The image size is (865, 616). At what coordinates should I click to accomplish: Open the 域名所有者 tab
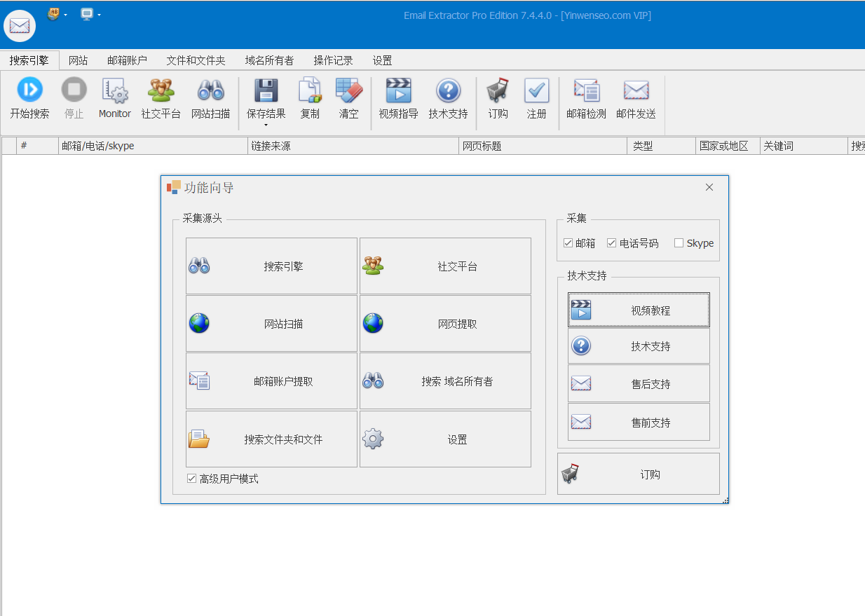point(269,61)
